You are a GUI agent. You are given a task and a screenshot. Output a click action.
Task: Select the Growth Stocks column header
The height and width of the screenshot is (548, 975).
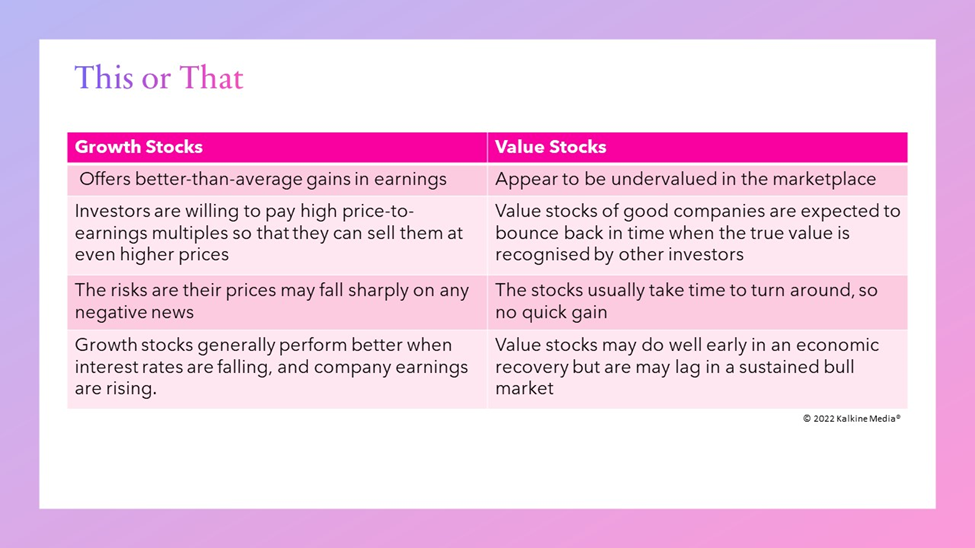[277, 147]
